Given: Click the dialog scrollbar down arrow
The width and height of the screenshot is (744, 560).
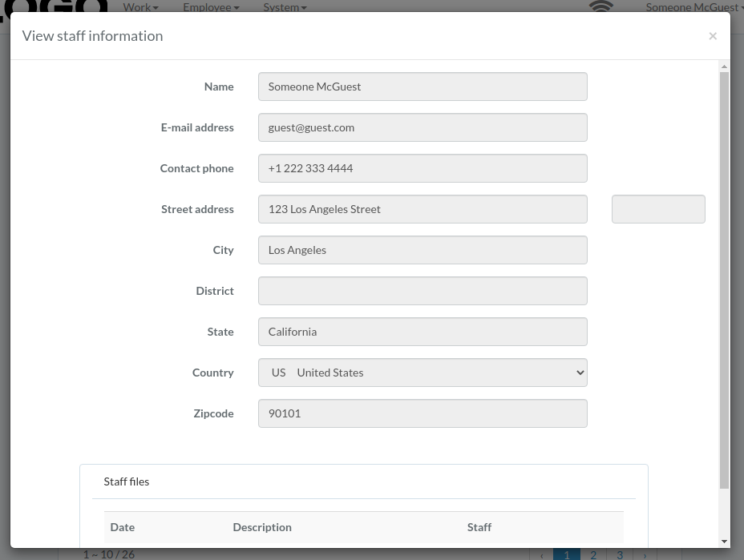Looking at the screenshot, I should [x=724, y=542].
